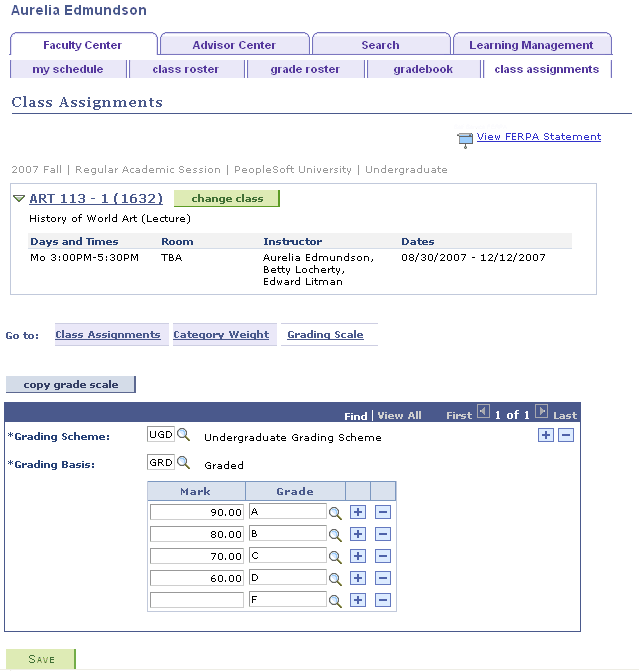Click the grade field containing F
639x671 pixels.
(x=288, y=600)
